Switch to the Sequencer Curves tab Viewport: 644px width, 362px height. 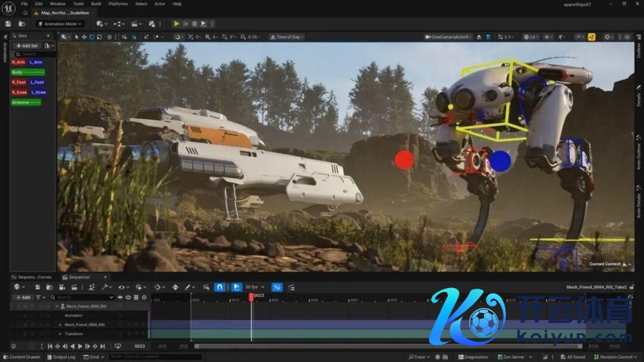click(x=33, y=277)
